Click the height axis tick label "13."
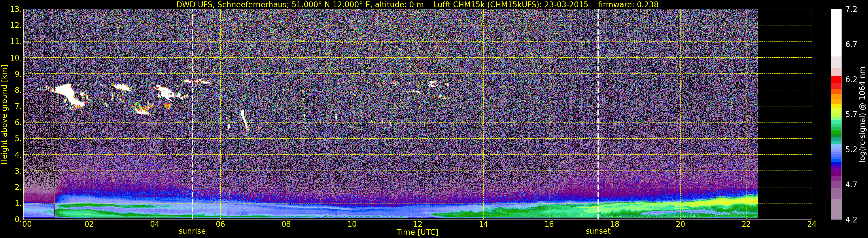This screenshot has height=238, width=868. click(16, 10)
